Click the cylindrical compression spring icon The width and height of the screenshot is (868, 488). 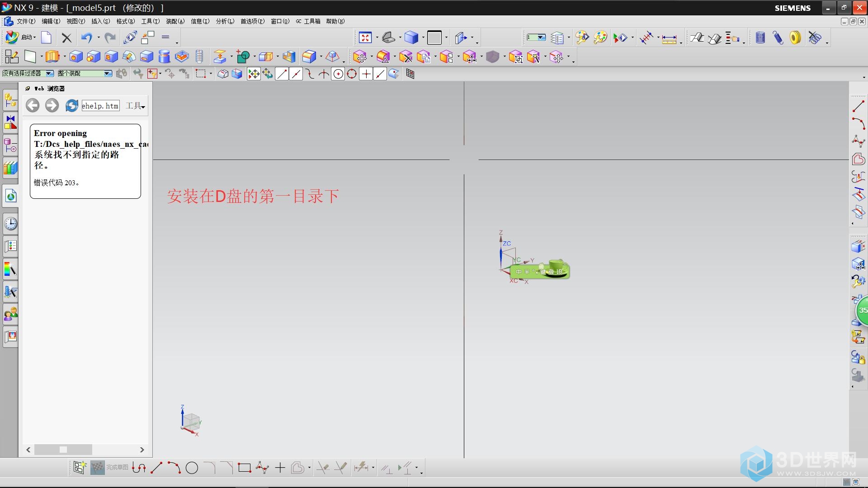coord(760,38)
